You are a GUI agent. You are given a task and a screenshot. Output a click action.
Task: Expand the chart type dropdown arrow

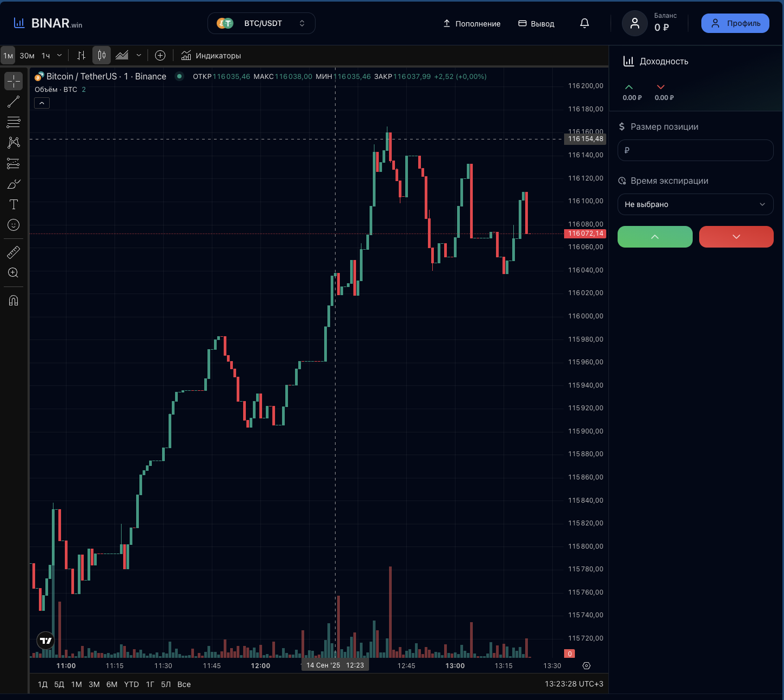139,55
